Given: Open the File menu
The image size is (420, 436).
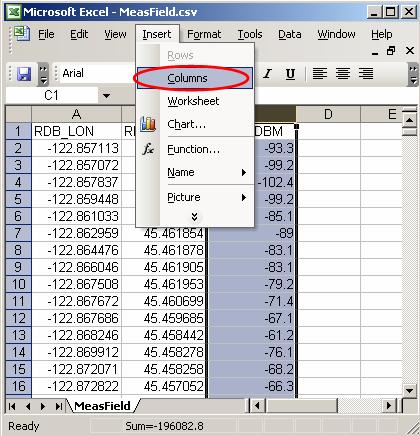Looking at the screenshot, I should coord(46,34).
